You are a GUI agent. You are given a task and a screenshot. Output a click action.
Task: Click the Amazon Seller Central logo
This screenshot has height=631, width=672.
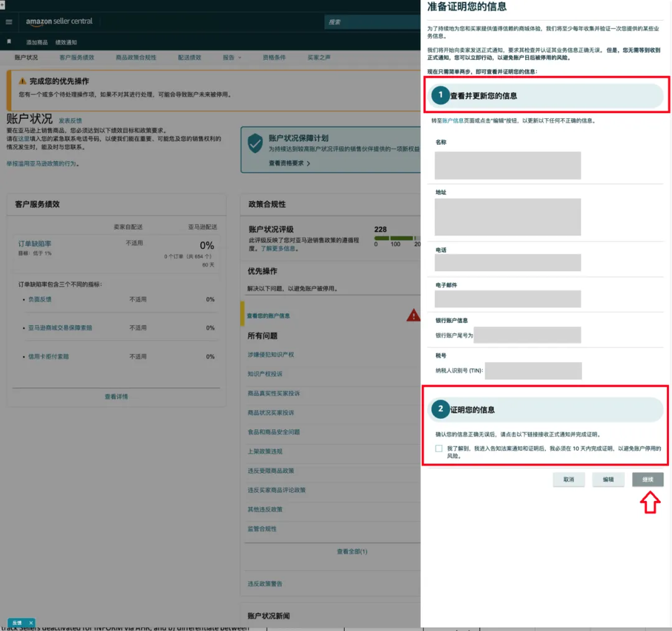(59, 22)
